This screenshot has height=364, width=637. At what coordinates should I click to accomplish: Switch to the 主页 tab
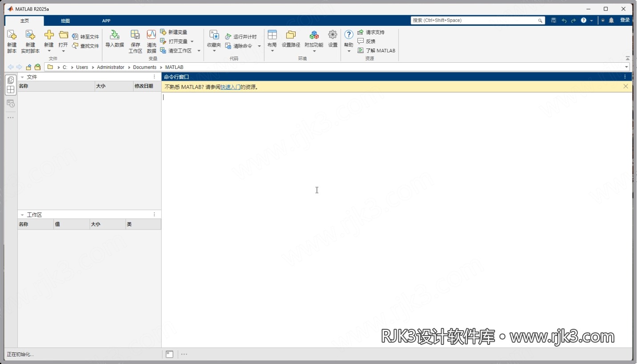click(24, 20)
